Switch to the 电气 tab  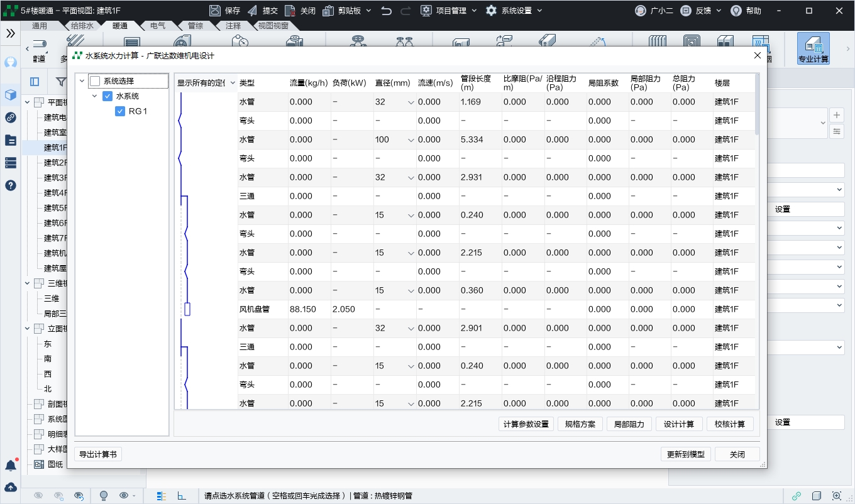click(x=158, y=26)
